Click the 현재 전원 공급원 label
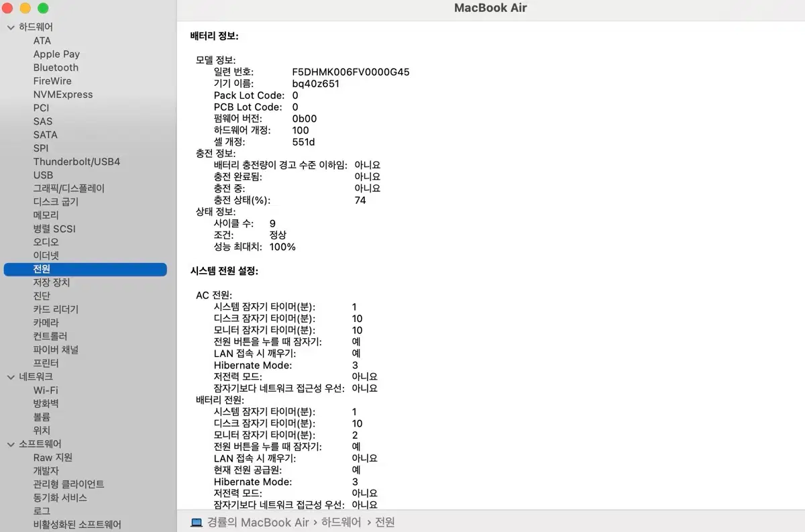Screen dimensions: 805x532 [248, 470]
